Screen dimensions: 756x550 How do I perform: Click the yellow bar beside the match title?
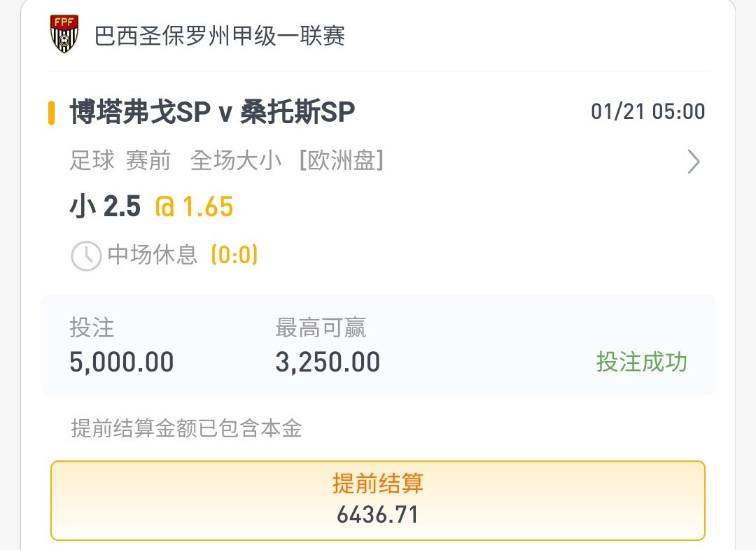point(51,113)
